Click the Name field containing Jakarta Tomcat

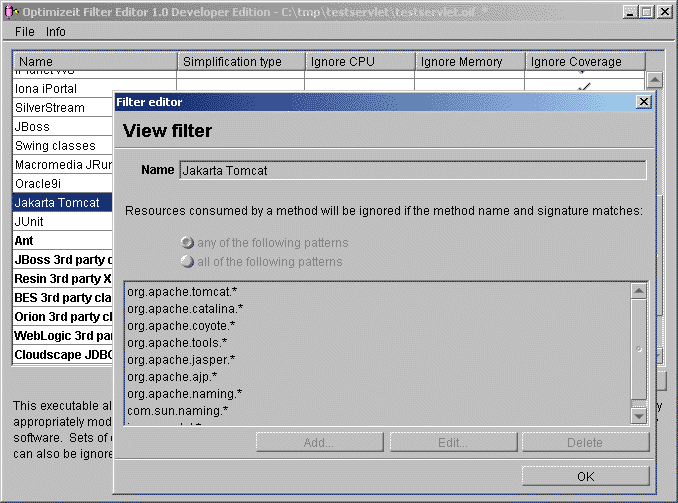click(412, 170)
